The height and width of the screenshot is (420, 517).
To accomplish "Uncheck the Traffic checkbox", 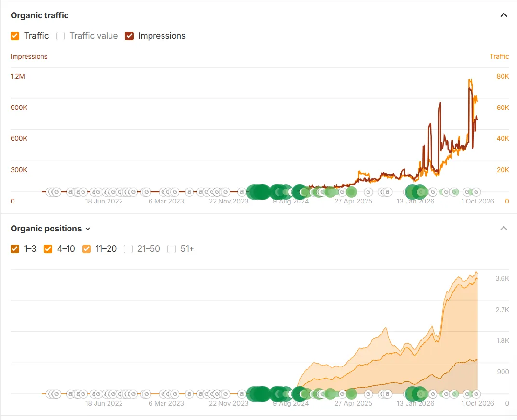I will click(15, 36).
